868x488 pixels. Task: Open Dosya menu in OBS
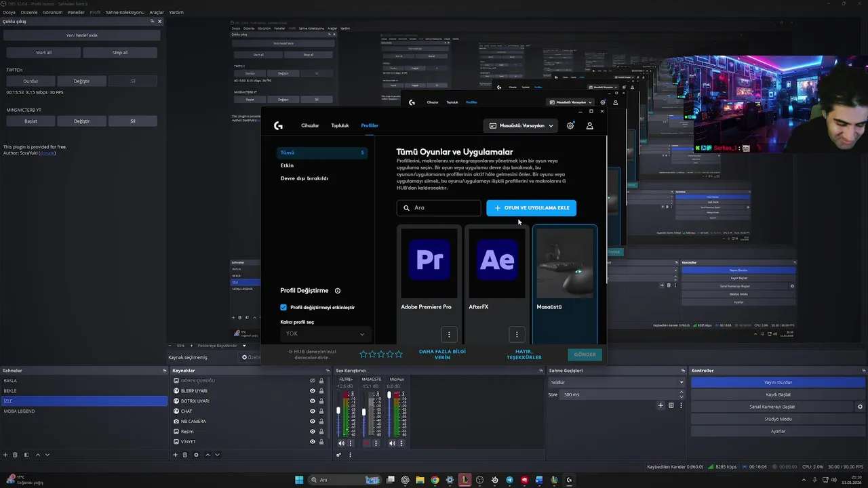click(x=9, y=12)
